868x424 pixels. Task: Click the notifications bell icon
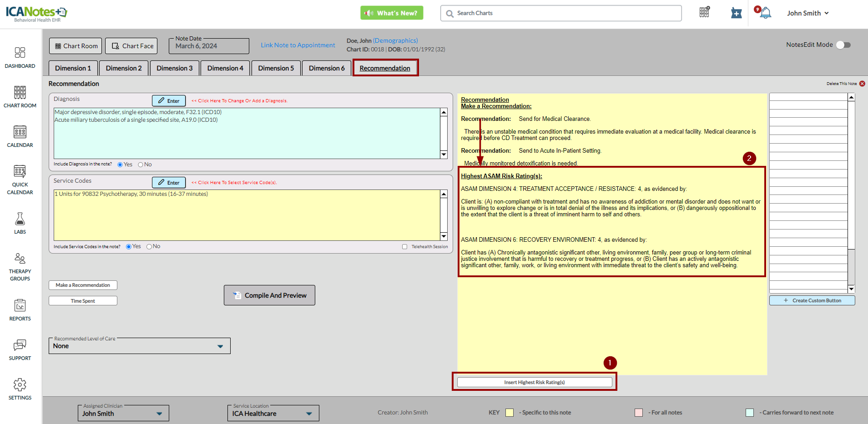point(766,13)
